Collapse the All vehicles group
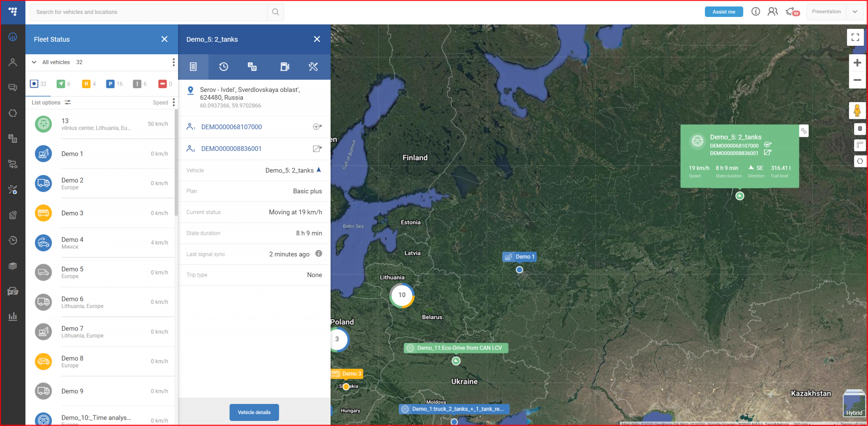868x426 pixels. [34, 62]
